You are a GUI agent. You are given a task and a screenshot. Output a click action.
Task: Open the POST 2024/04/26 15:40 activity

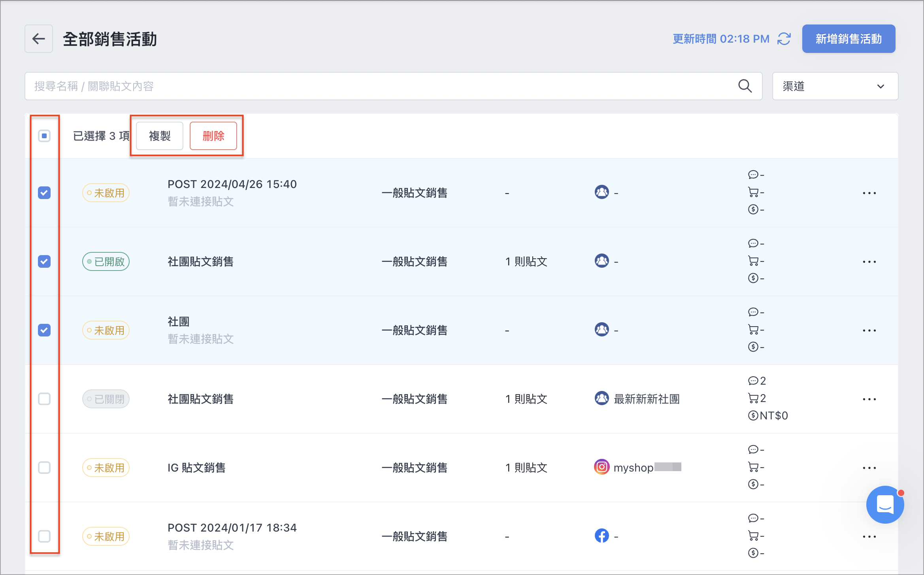point(232,184)
